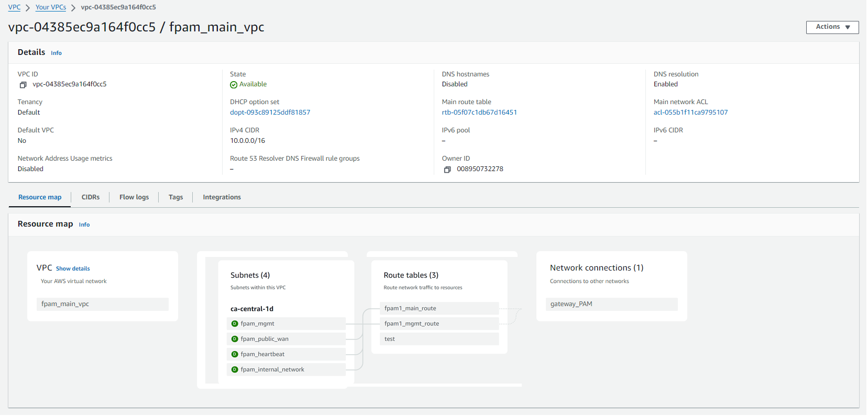The height and width of the screenshot is (416, 868).
Task: Open the Tags tab
Action: tap(176, 197)
